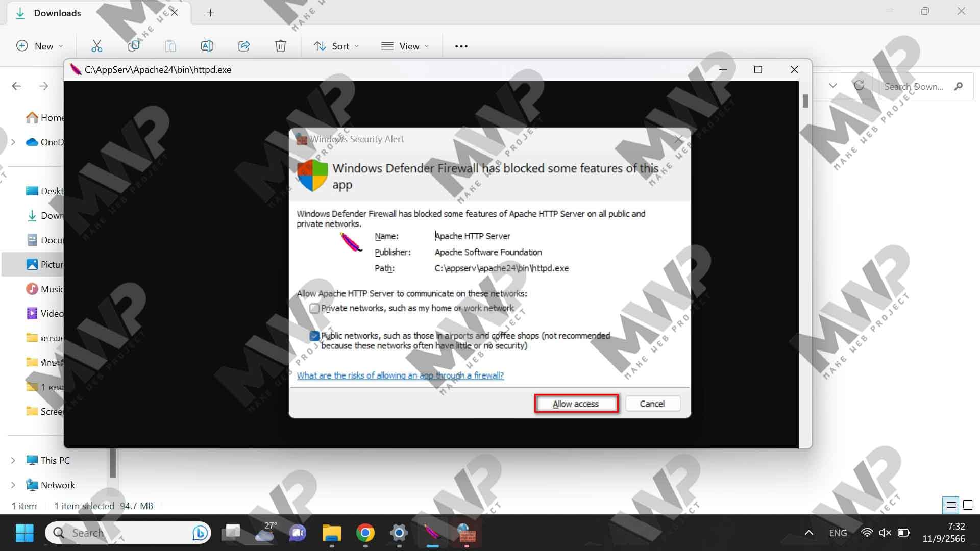The height and width of the screenshot is (551, 980).
Task: Close the Windows Security Alert dialog
Action: [x=678, y=139]
